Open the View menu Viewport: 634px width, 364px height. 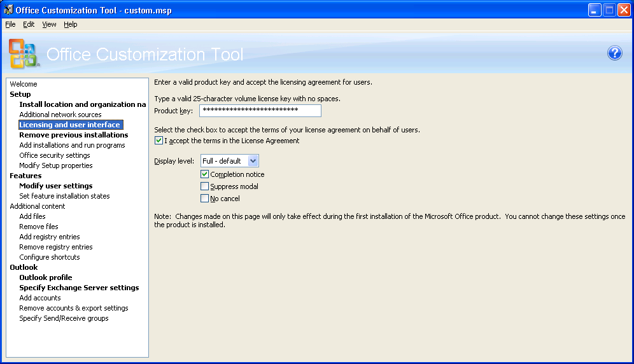[49, 24]
